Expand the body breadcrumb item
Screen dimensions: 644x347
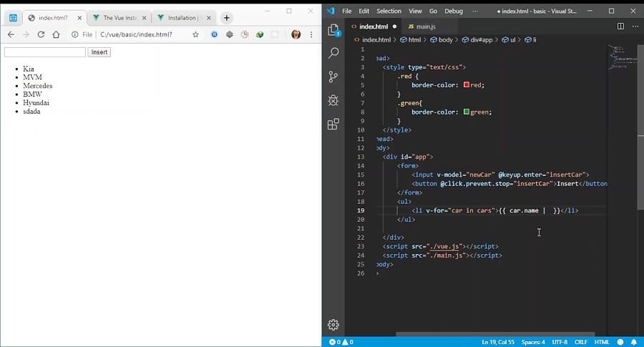pyautogui.click(x=441, y=40)
